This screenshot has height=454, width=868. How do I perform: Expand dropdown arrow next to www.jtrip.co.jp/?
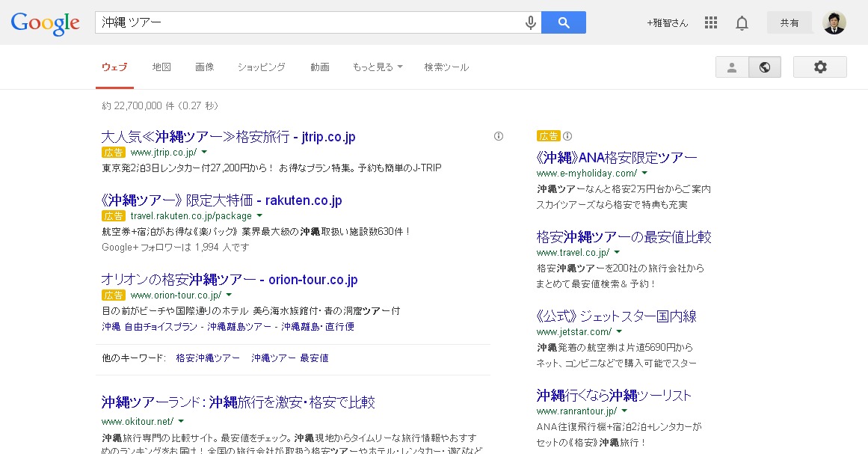(204, 153)
